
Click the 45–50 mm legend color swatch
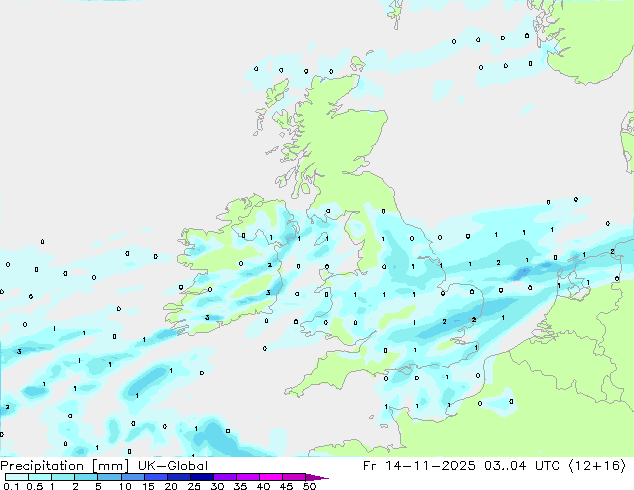pos(294,477)
